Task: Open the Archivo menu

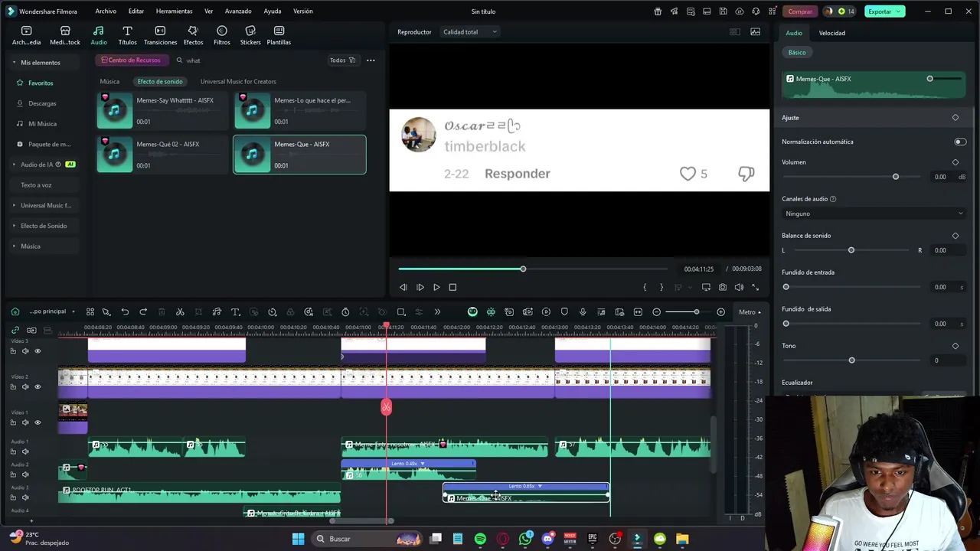Action: coord(106,11)
